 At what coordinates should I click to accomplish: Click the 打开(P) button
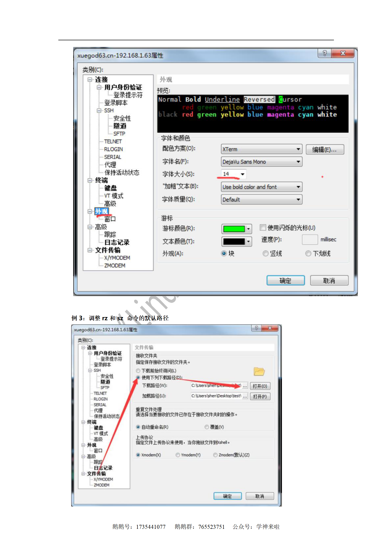260,396
